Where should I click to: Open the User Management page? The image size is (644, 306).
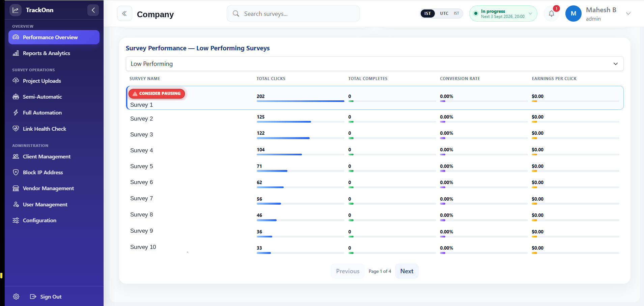coord(45,204)
